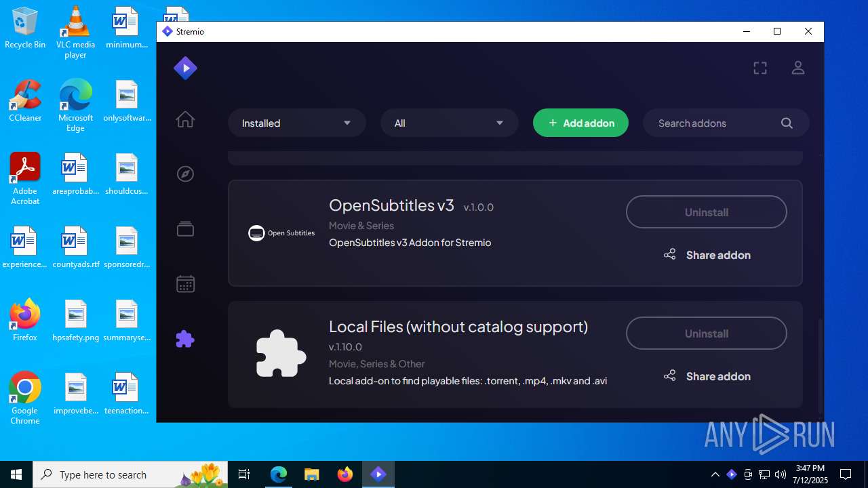Click the OpenSubtitles v3 title
The image size is (868, 488).
pos(391,205)
